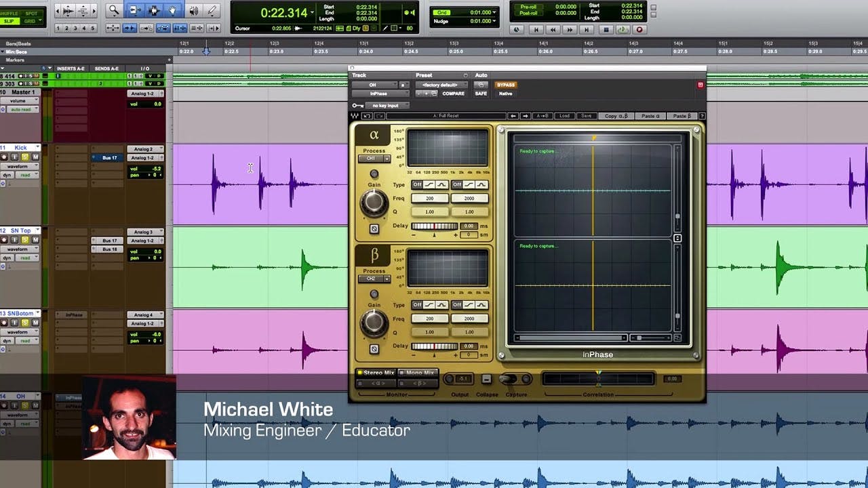868x488 pixels.
Task: Open the no key input dropdown
Action: click(385, 104)
